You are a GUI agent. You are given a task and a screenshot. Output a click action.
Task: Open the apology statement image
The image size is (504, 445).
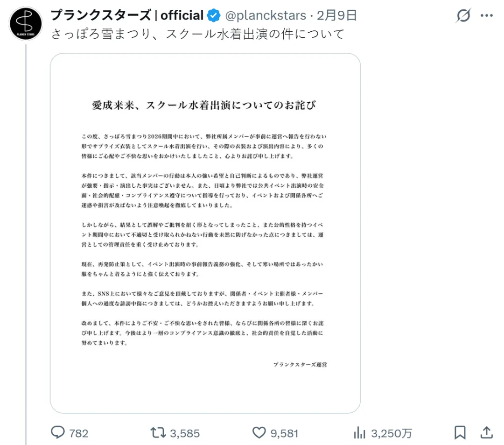point(205,233)
